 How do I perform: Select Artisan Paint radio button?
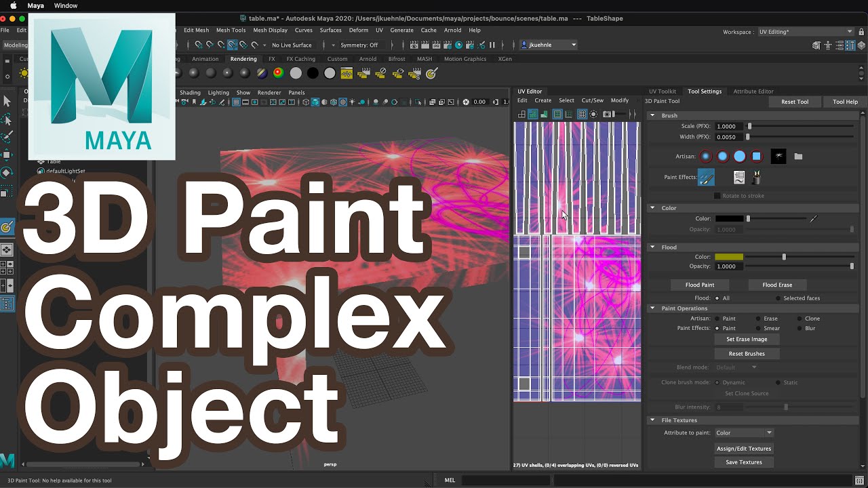[x=717, y=319]
